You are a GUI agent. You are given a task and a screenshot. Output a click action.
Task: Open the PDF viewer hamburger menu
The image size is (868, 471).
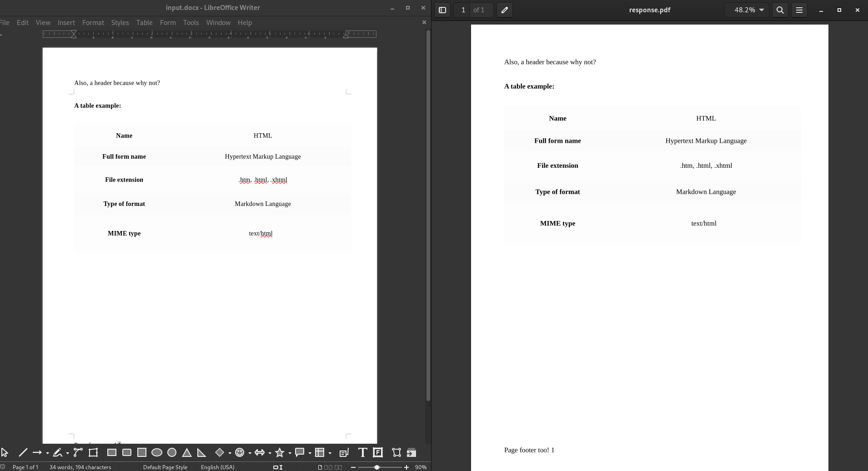799,10
